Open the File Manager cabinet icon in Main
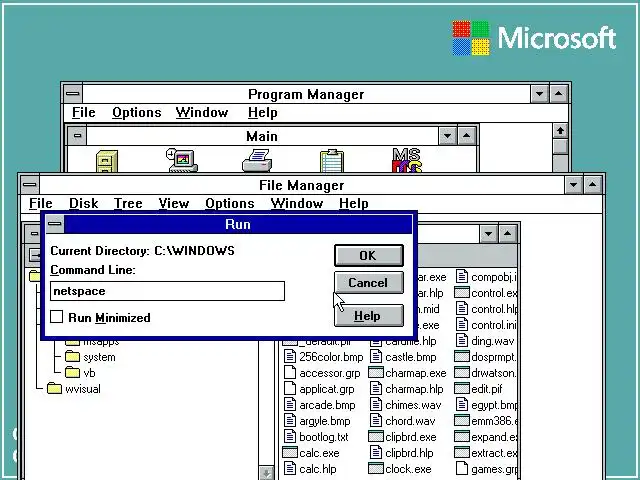This screenshot has height=480, width=640. tap(107, 161)
